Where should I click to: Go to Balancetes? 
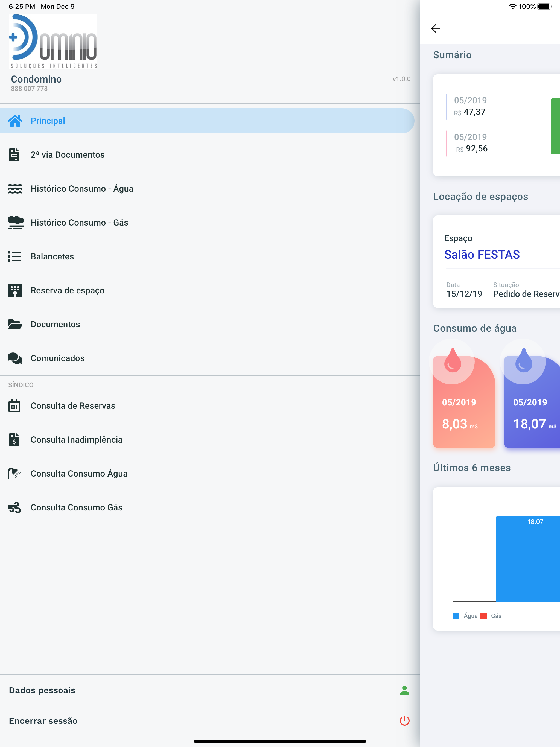[207, 257]
